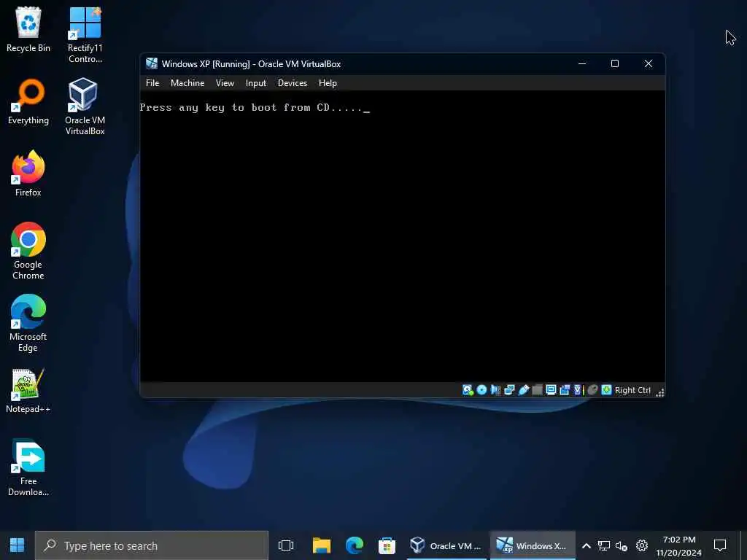747x560 pixels.
Task: Click the hard disk activity status icon
Action: pyautogui.click(x=468, y=390)
